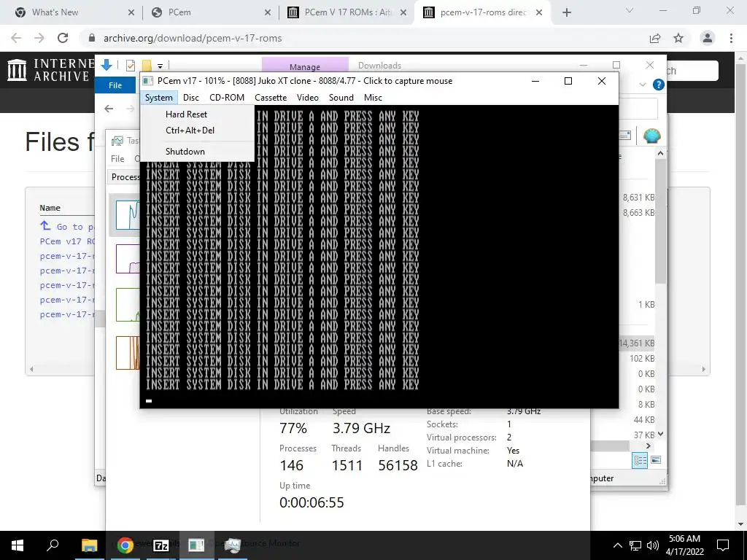Click the 'PCem v17 RO' file link
This screenshot has height=560, width=747.
[67, 241]
